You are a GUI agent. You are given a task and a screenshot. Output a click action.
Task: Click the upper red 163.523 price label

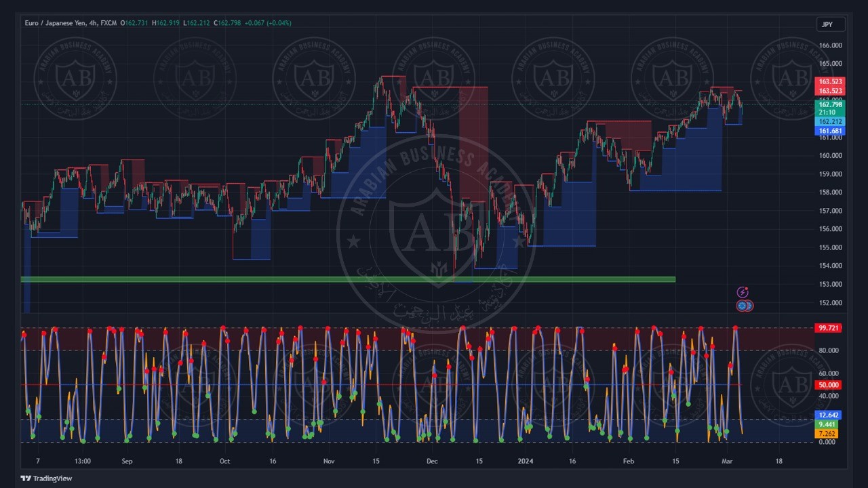(830, 81)
